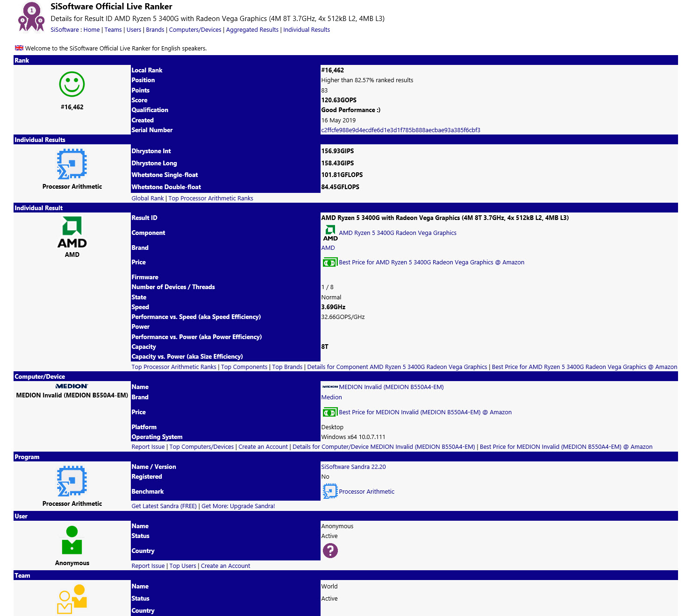Open Top Processor Arithmetic Ranks in component footer

coord(174,367)
